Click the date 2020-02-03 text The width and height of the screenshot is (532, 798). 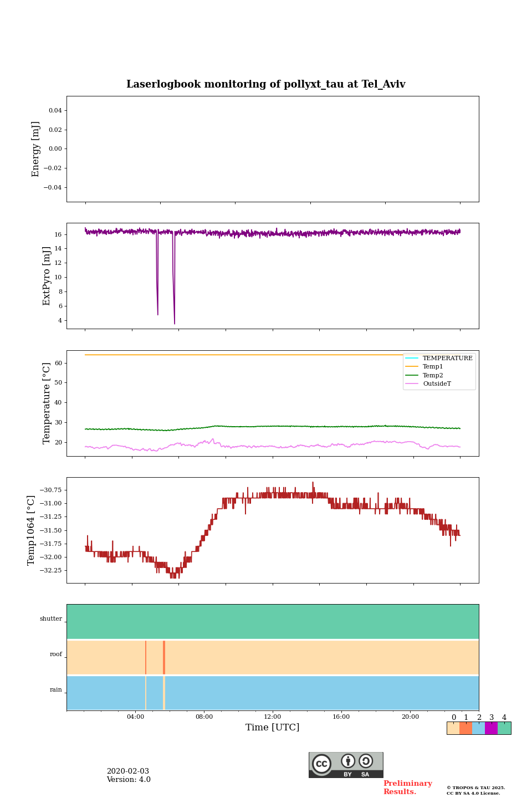click(x=128, y=771)
